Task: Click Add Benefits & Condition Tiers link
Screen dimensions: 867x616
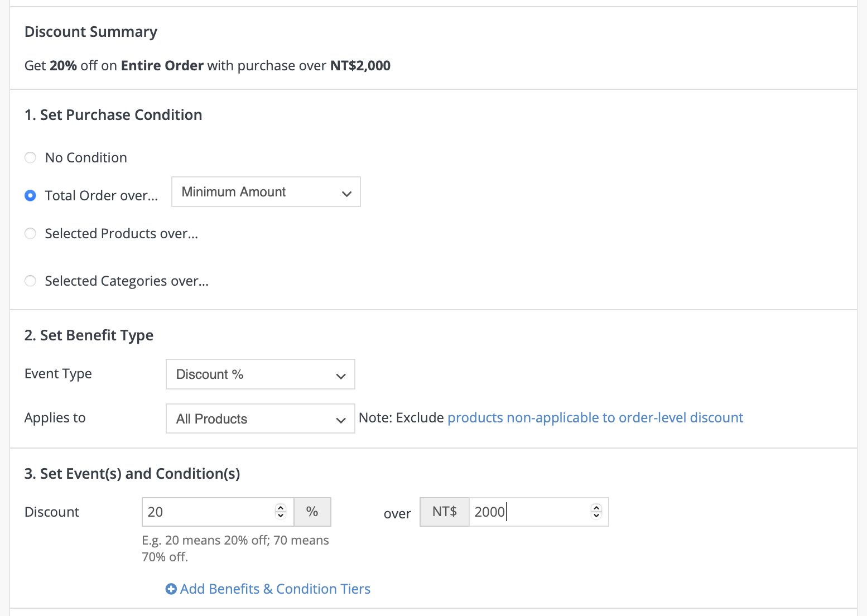Action: [x=275, y=589]
